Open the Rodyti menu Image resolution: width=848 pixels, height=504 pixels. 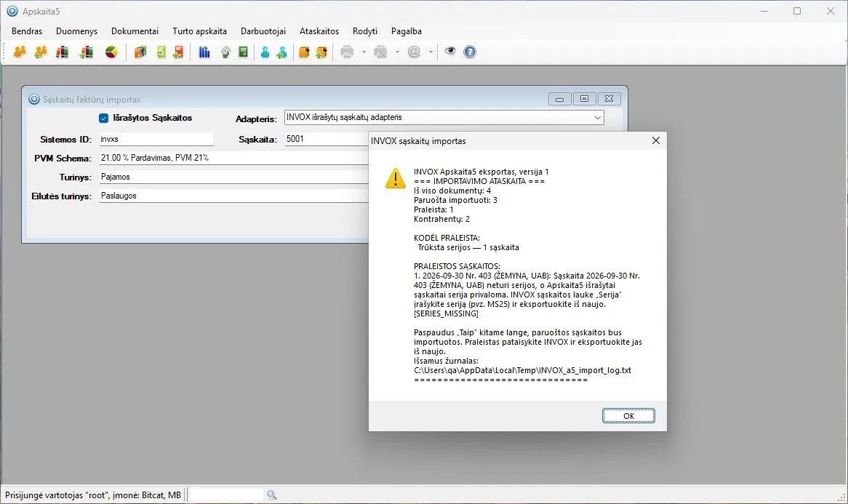[365, 31]
